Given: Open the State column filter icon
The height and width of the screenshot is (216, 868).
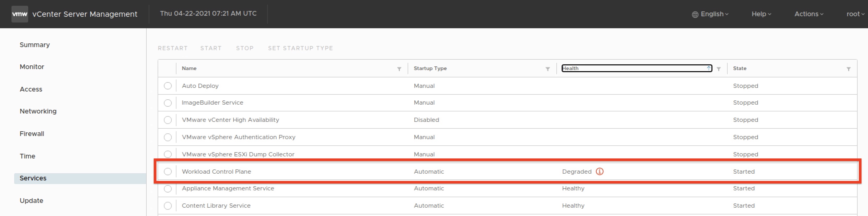Looking at the screenshot, I should tap(848, 69).
